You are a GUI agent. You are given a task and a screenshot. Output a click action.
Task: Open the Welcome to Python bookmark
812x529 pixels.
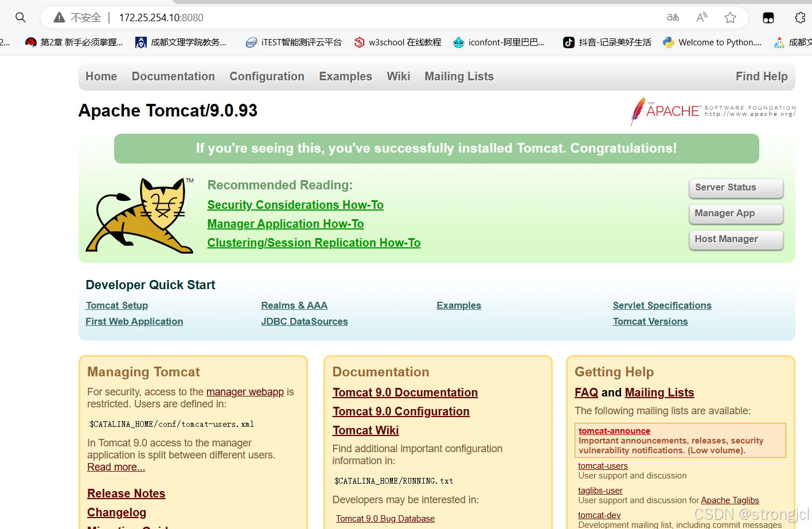point(712,42)
